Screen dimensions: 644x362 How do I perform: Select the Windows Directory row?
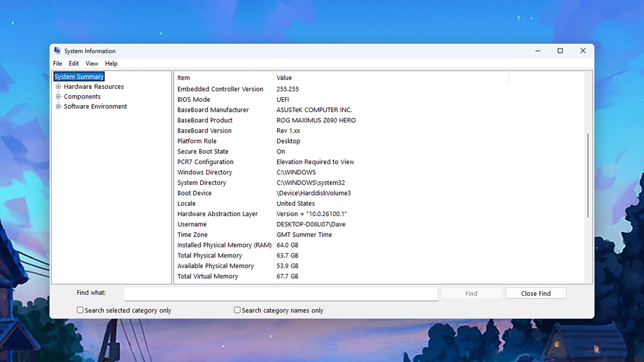pyautogui.click(x=341, y=172)
